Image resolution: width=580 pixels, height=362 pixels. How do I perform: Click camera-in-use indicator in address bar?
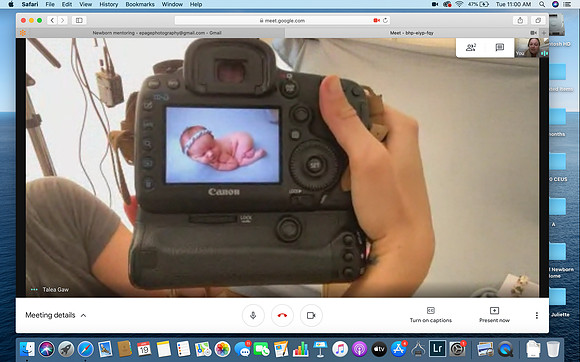coord(377,21)
